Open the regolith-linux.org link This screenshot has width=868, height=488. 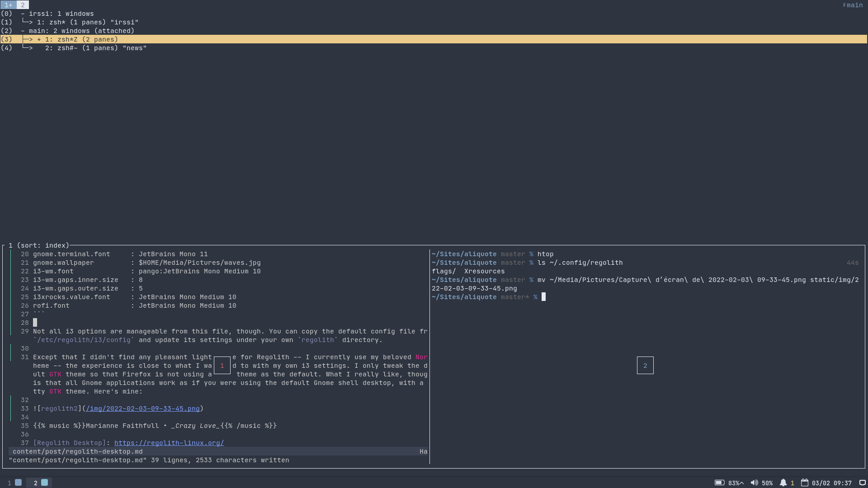[169, 443]
